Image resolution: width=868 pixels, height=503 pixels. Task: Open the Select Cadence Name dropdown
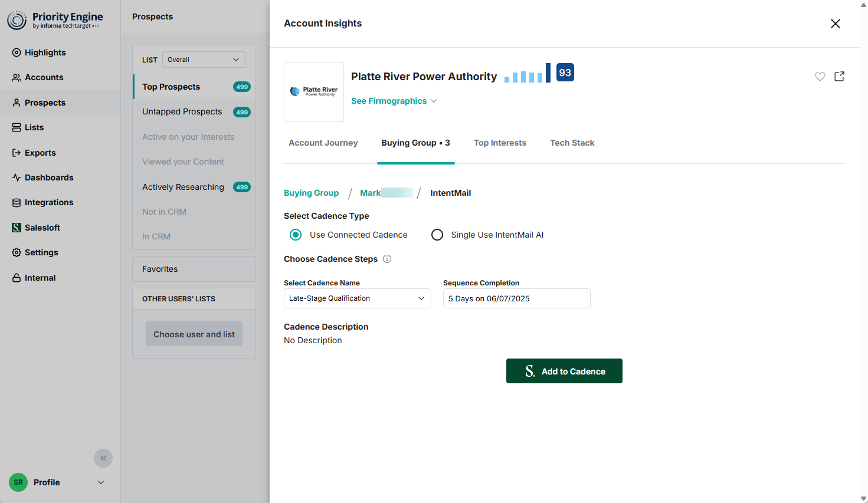tap(357, 298)
